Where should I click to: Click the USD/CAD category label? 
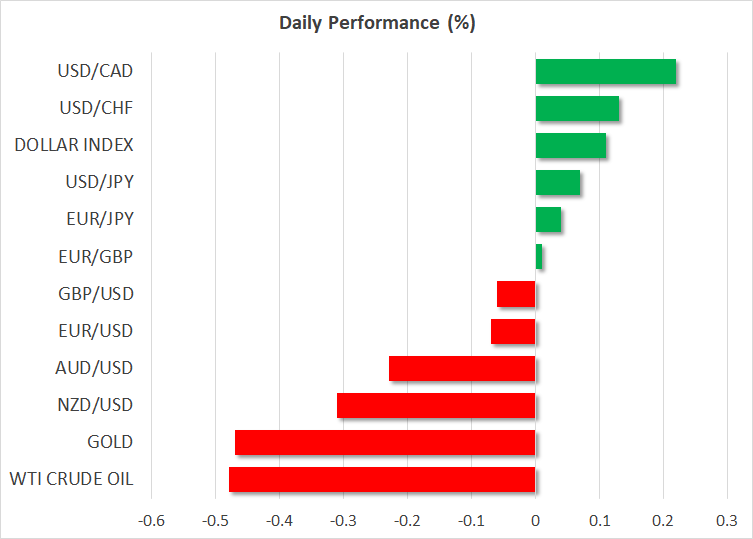96,72
